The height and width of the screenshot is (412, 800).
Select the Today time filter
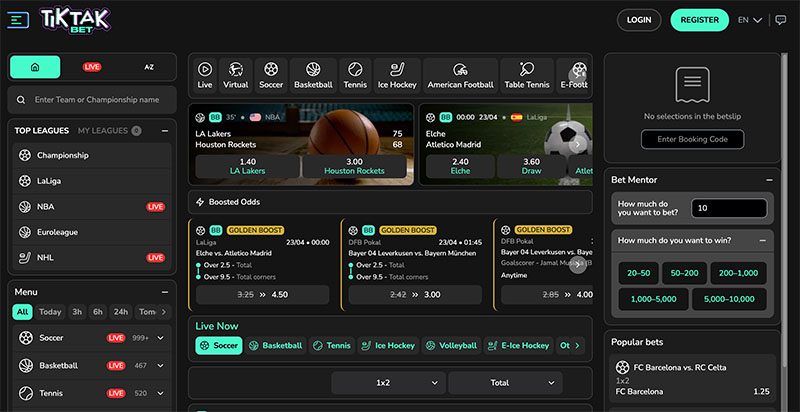(50, 312)
